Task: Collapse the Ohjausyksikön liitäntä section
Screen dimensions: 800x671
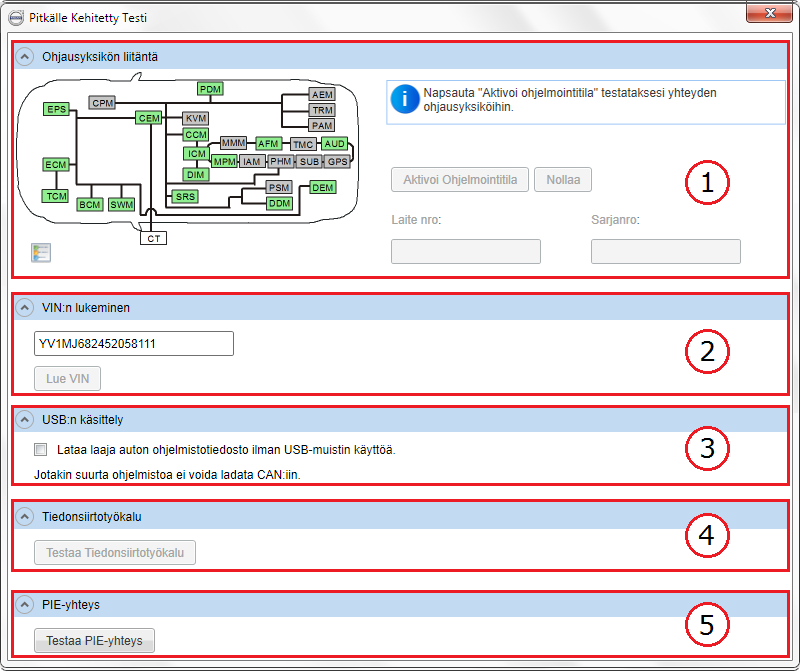Action: [x=24, y=57]
